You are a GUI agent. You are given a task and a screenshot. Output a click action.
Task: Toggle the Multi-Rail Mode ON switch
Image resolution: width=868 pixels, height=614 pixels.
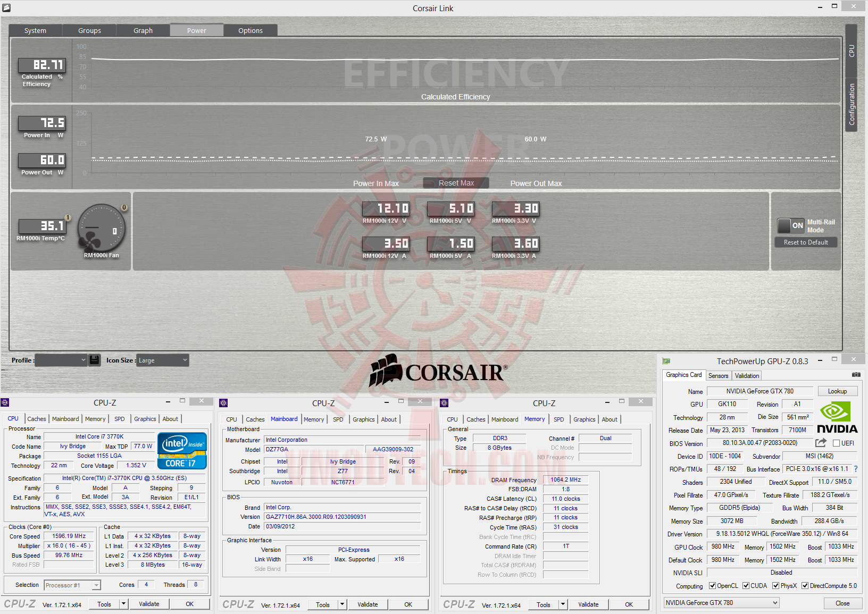pos(790,225)
